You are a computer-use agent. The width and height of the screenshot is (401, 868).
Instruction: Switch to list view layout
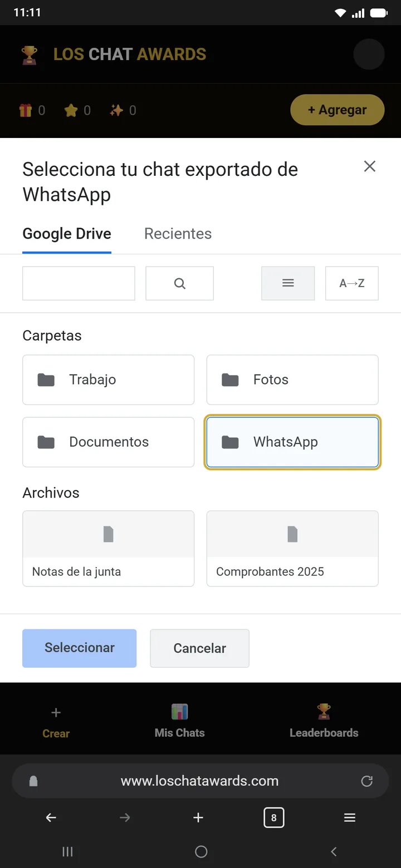(x=288, y=283)
